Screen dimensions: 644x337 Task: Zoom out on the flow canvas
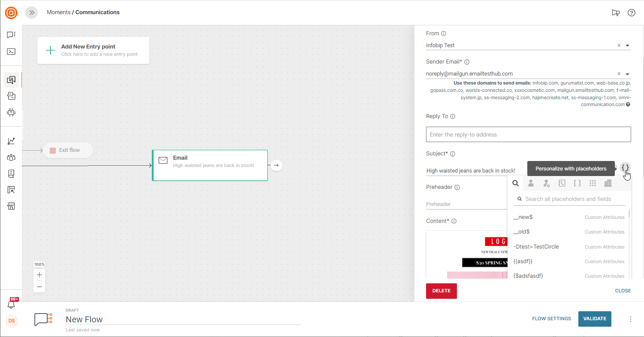point(39,287)
